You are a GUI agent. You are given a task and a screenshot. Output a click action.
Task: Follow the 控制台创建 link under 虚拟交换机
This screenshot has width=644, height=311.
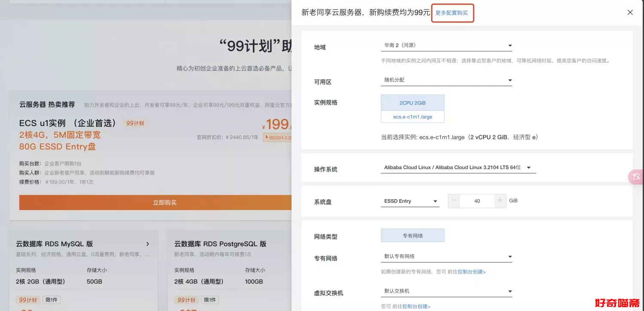tap(416, 307)
